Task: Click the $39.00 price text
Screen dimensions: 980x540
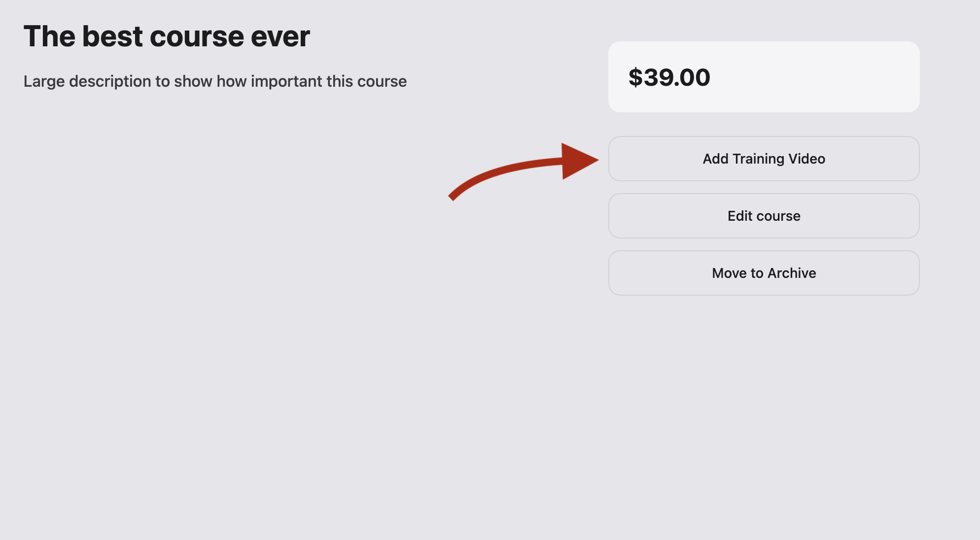Action: click(x=669, y=77)
